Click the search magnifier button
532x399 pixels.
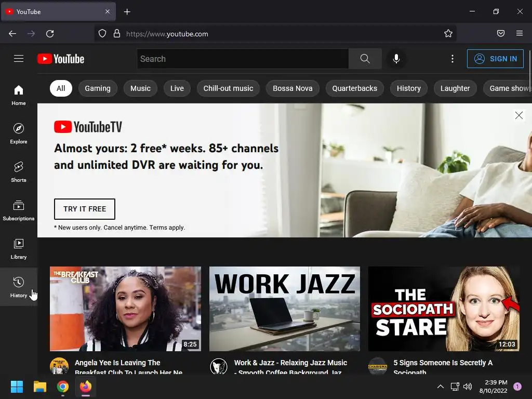(365, 59)
